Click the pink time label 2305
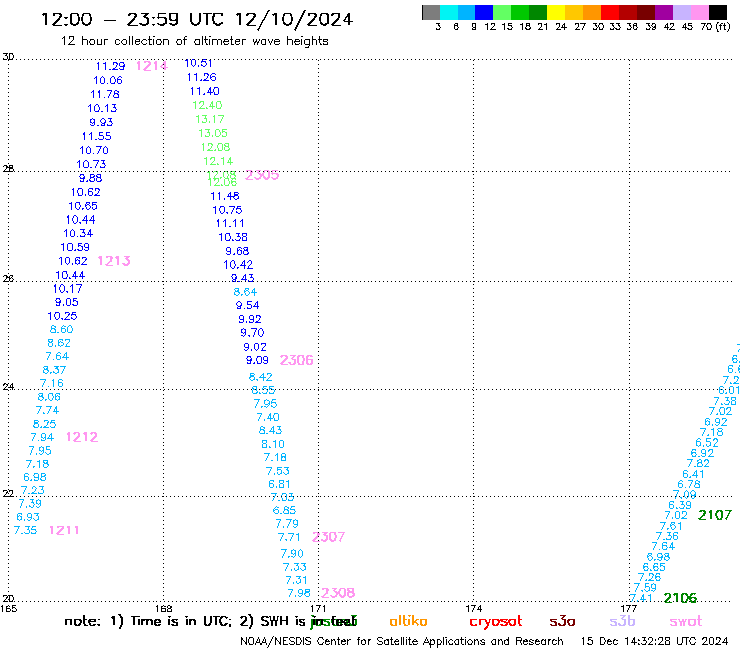This screenshot has width=740, height=650. pyautogui.click(x=262, y=175)
